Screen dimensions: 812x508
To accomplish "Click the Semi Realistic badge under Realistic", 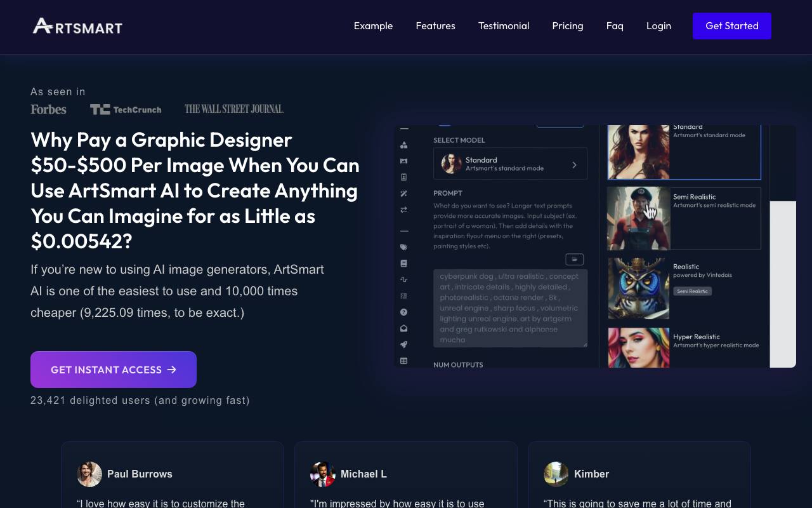I will tap(692, 291).
